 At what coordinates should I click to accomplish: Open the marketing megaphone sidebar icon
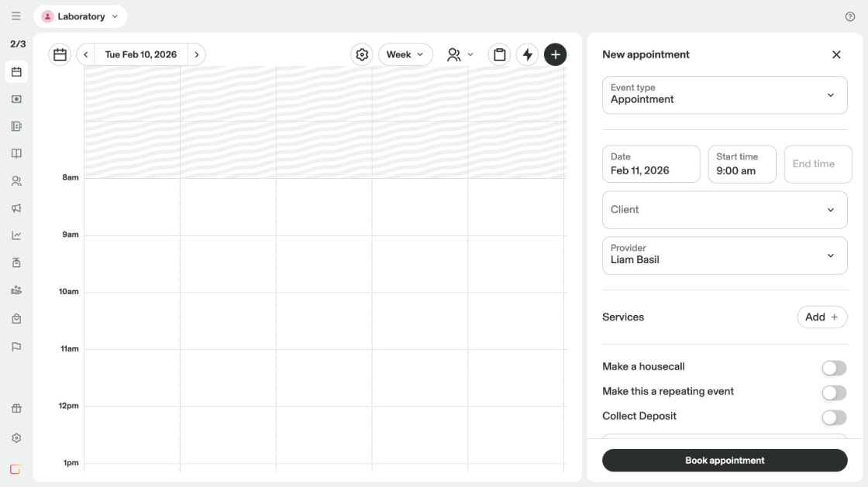click(x=16, y=208)
